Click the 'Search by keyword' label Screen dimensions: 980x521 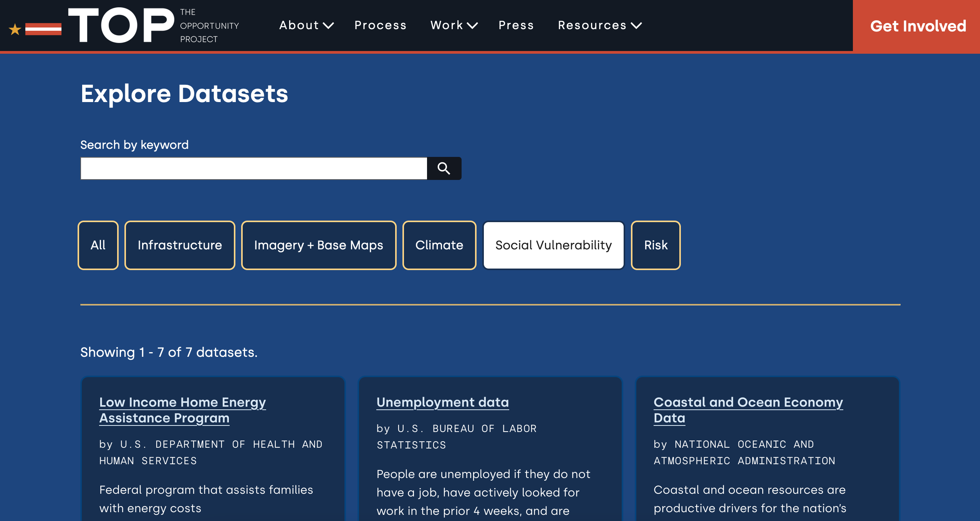134,145
